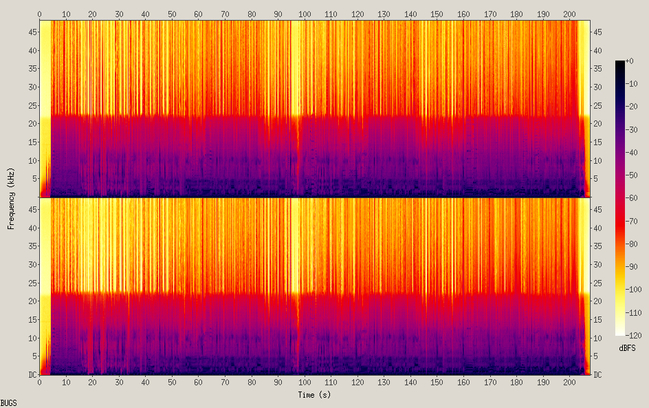Image resolution: width=649 pixels, height=408 pixels.
Task: Click the 0 tick on the top time axis
Action: [39, 14]
